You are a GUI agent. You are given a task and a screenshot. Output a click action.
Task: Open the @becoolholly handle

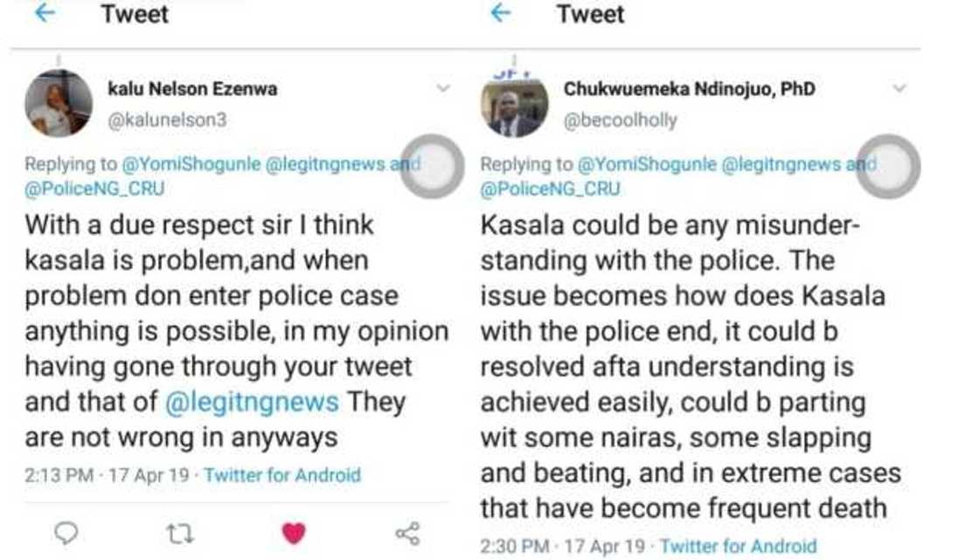click(x=621, y=121)
